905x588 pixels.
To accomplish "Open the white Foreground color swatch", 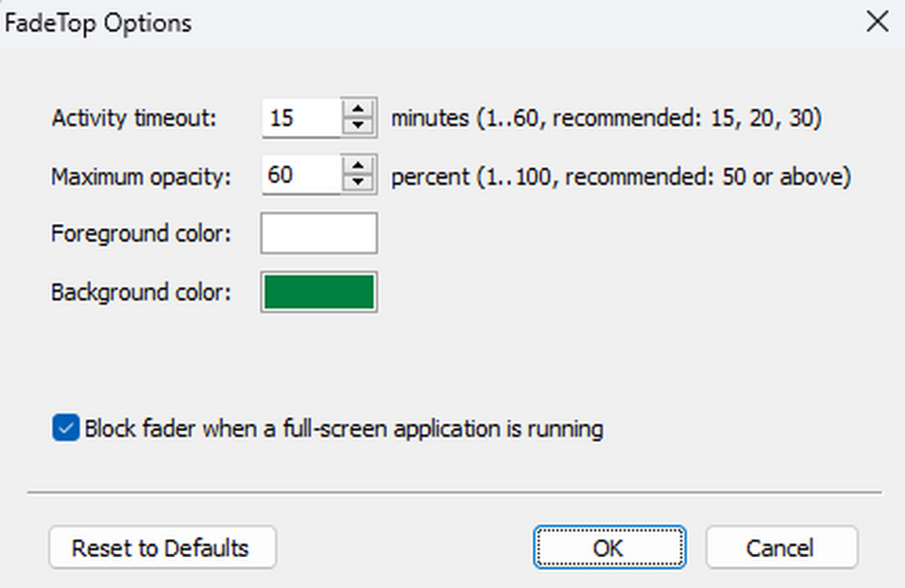I will pos(319,234).
